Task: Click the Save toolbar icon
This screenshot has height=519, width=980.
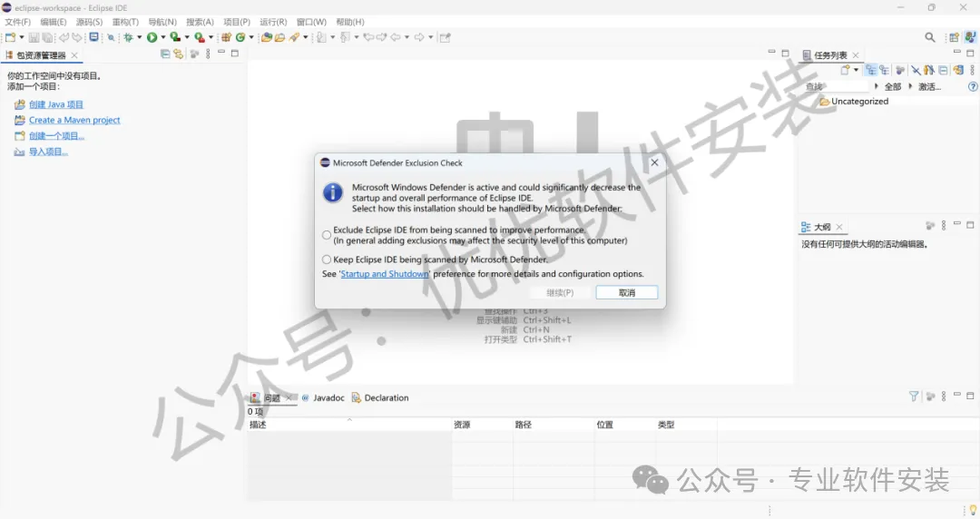Action: (34, 37)
